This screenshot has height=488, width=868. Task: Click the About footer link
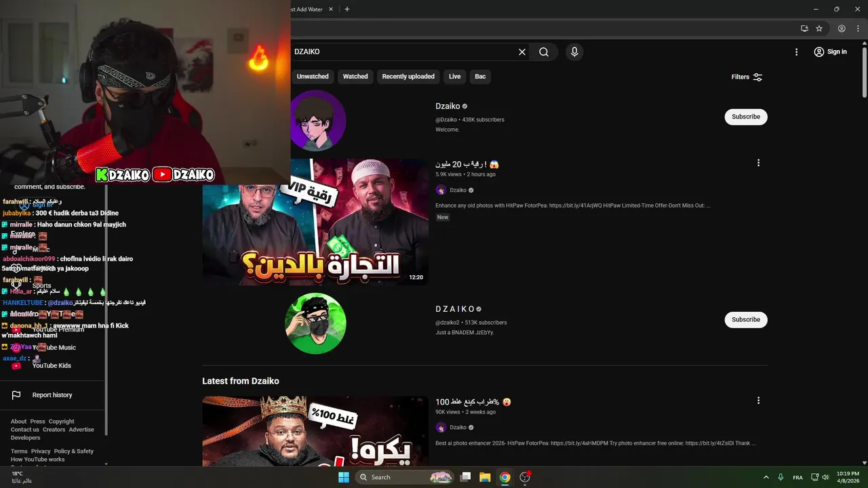[x=18, y=422]
